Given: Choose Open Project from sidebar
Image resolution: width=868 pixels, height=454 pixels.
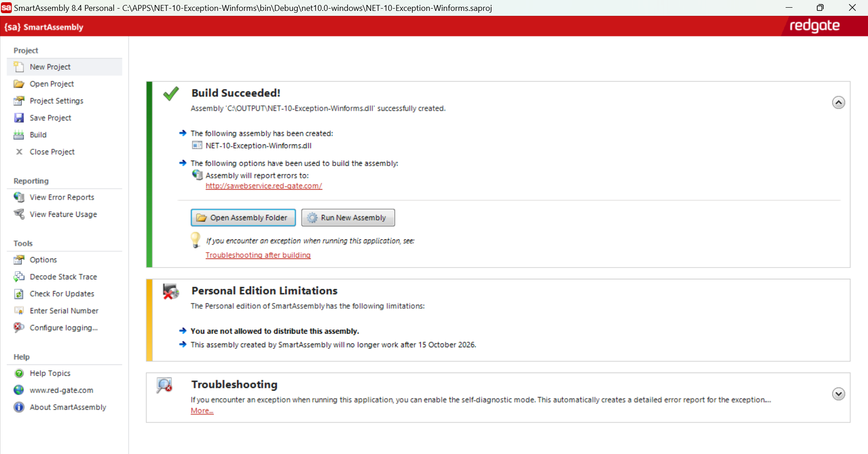Looking at the screenshot, I should [65, 84].
